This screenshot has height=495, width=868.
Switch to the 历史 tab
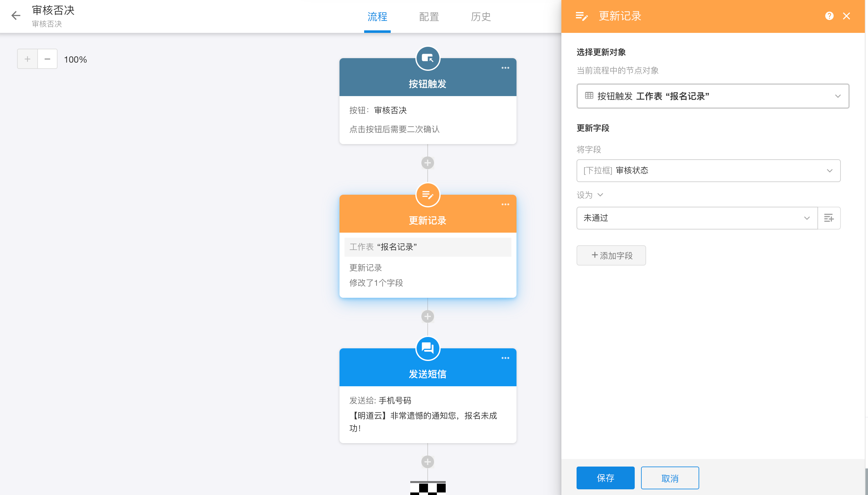click(x=480, y=17)
